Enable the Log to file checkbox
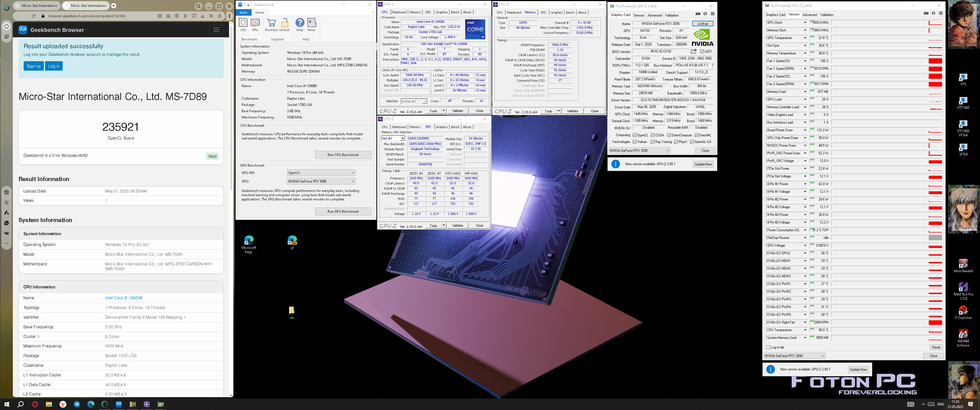Screen dimensions: 980x410 pos(768,347)
